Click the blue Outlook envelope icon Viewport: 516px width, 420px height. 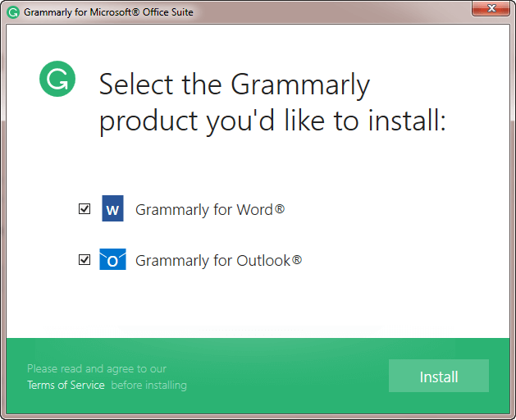click(112, 259)
